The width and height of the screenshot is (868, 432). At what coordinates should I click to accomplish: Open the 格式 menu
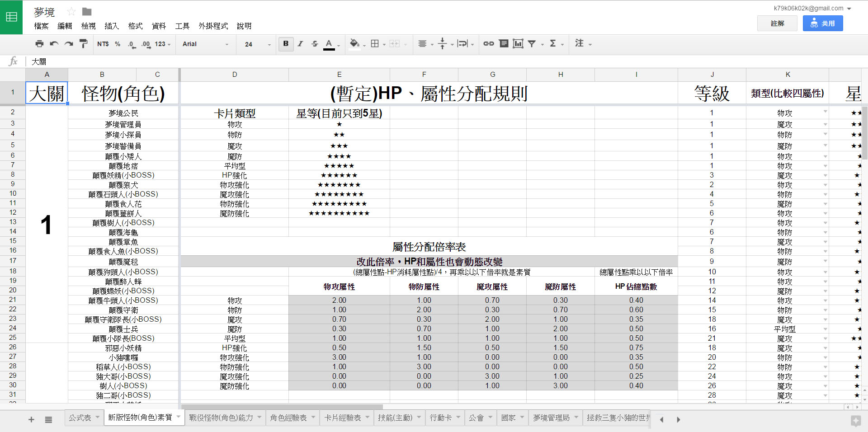(x=135, y=26)
